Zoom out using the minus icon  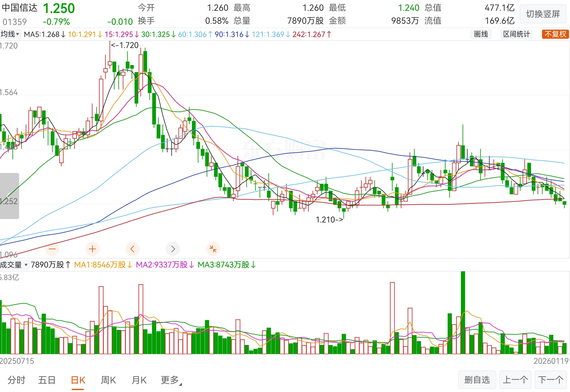(x=52, y=249)
